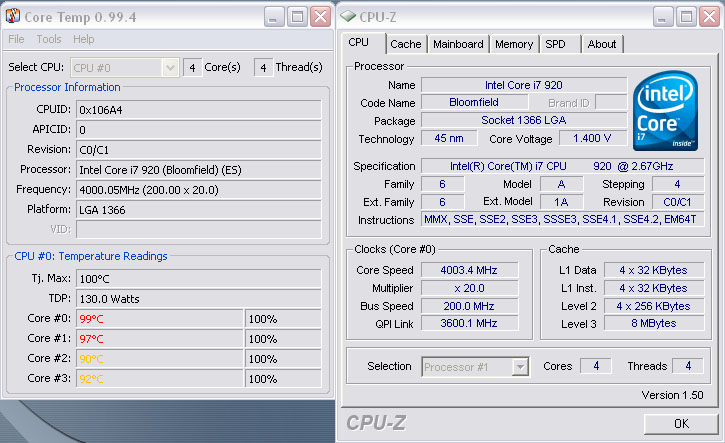Viewport: 725px width, 443px height.
Task: Click the Code Name value Bloomfield in CPU-Z
Action: (474, 102)
